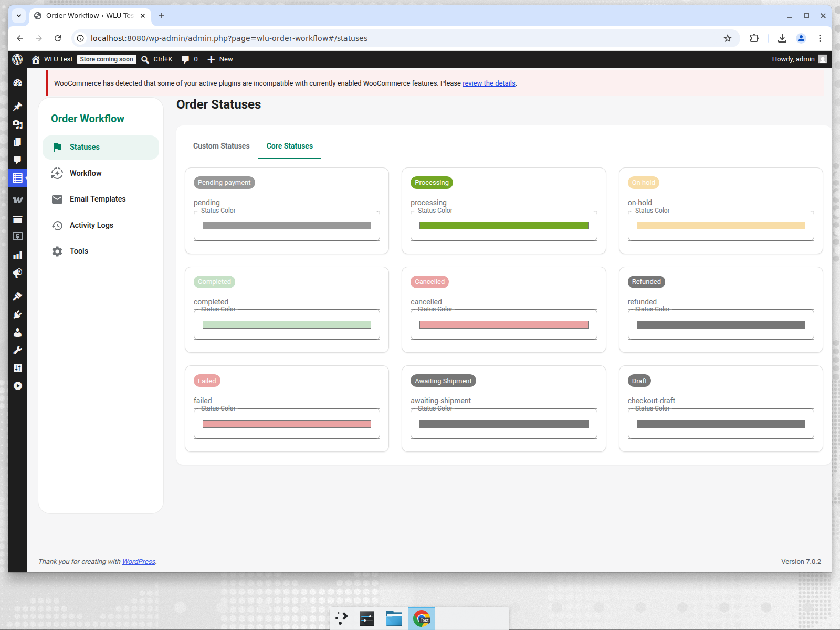Open the terminal app in the taskbar

[367, 619]
